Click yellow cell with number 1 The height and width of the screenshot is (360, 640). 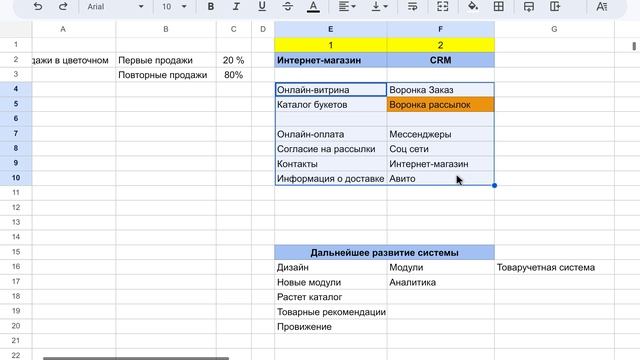pos(331,45)
